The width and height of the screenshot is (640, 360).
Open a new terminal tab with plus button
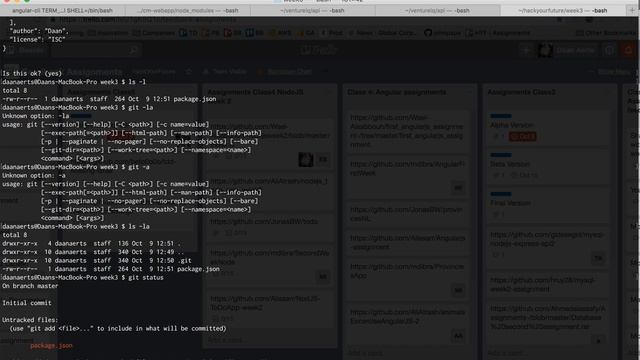632,10
